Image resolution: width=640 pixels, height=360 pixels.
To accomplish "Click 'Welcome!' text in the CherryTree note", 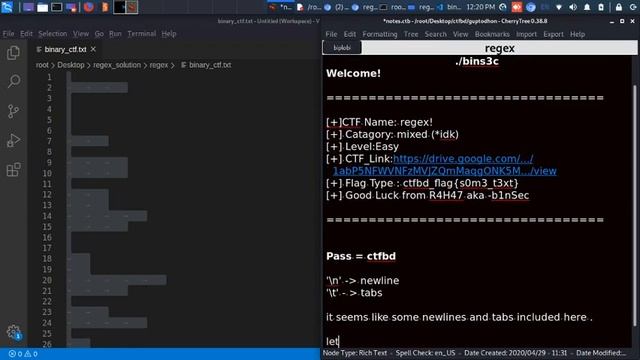I will click(353, 73).
